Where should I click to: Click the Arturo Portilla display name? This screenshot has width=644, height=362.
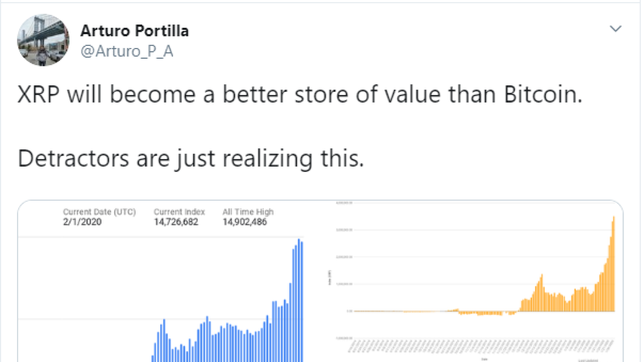click(x=134, y=31)
